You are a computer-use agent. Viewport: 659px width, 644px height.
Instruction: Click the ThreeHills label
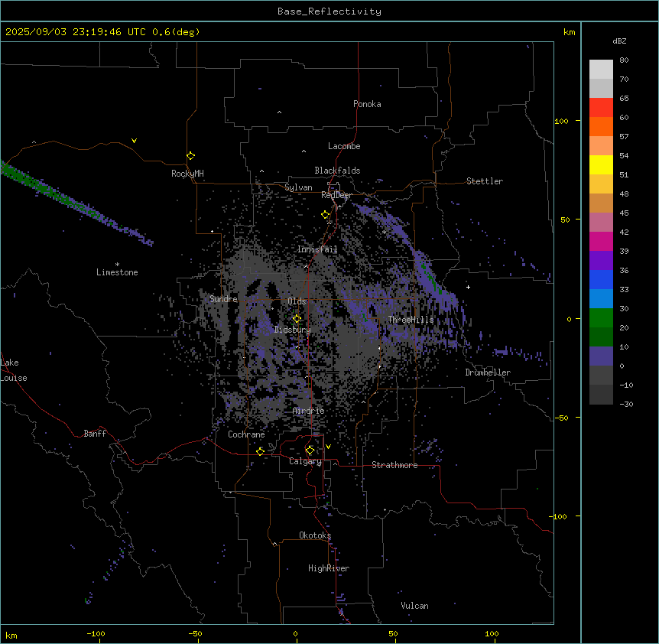(411, 320)
